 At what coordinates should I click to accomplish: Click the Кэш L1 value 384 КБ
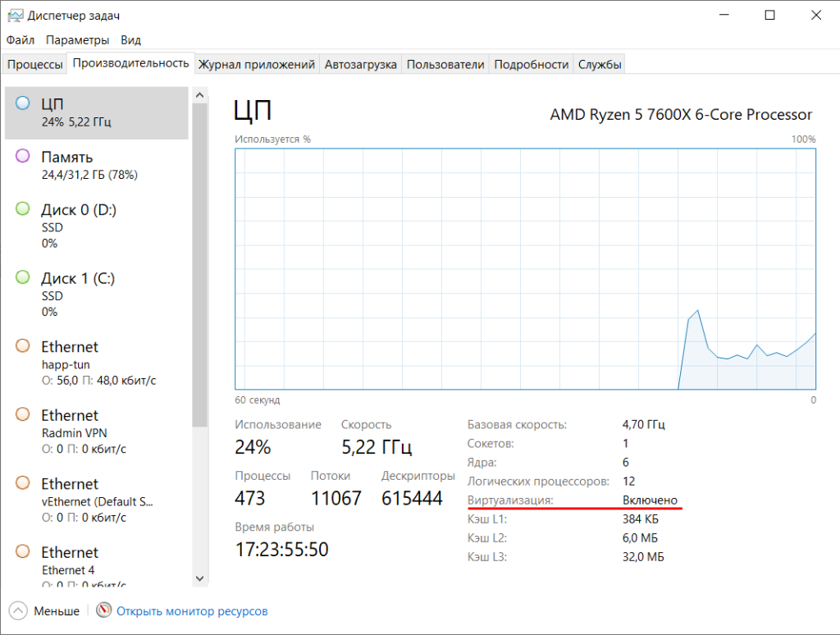640,519
